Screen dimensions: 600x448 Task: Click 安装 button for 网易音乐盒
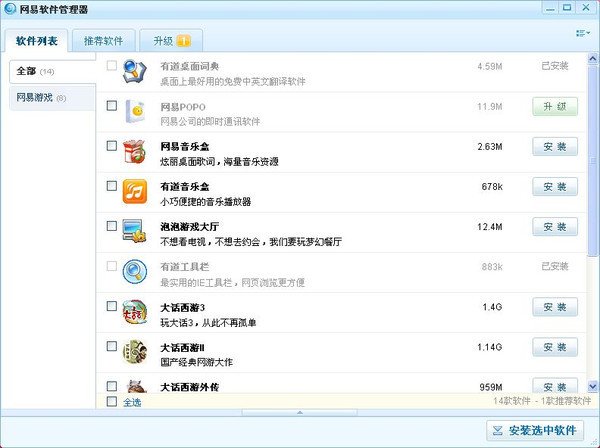pos(555,147)
